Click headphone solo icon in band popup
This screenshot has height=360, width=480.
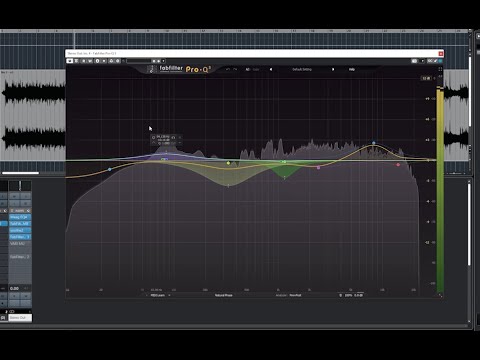click(173, 137)
